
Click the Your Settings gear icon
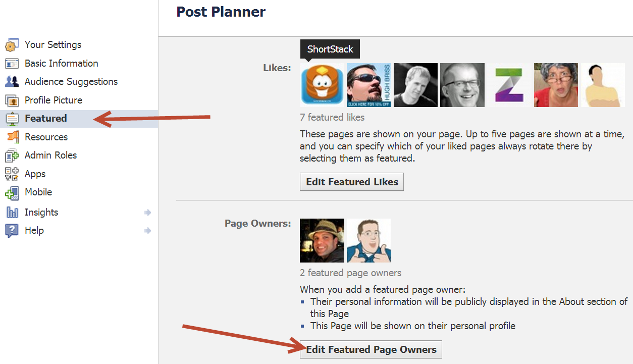pyautogui.click(x=12, y=45)
